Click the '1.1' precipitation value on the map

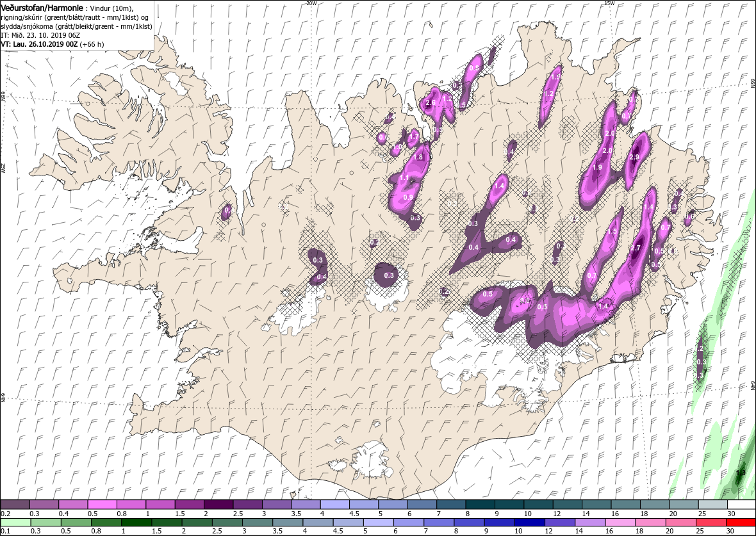[x=404, y=178]
